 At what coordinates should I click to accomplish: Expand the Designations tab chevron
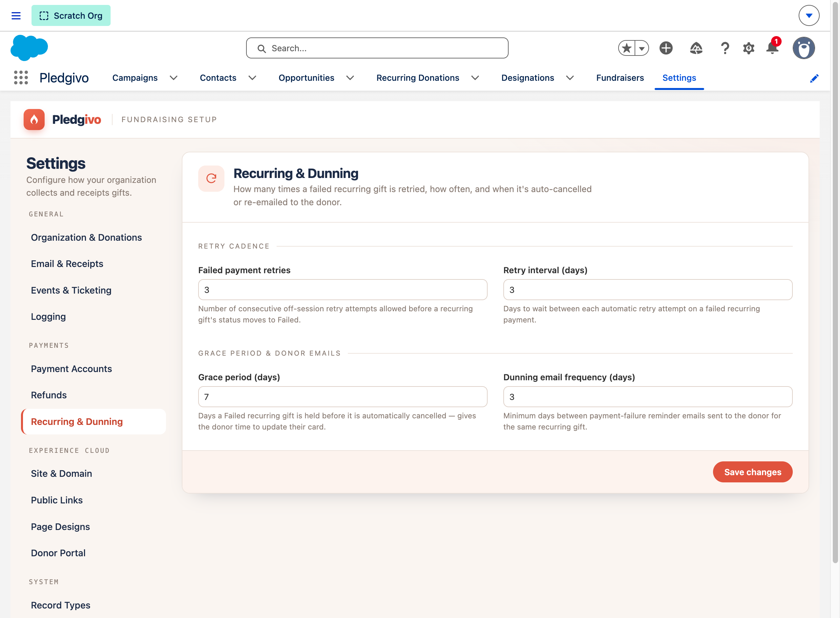tap(570, 78)
